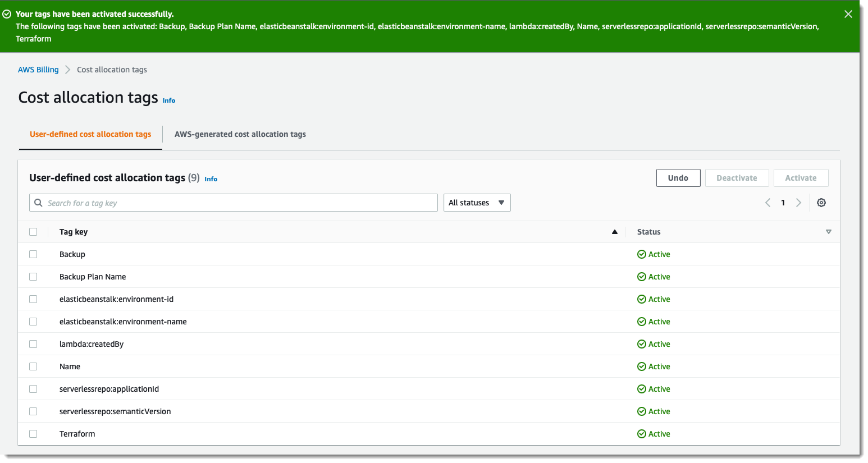Screen dimensions: 868x463
Task: Click Backup Plan Name tag text
Action: click(x=93, y=277)
